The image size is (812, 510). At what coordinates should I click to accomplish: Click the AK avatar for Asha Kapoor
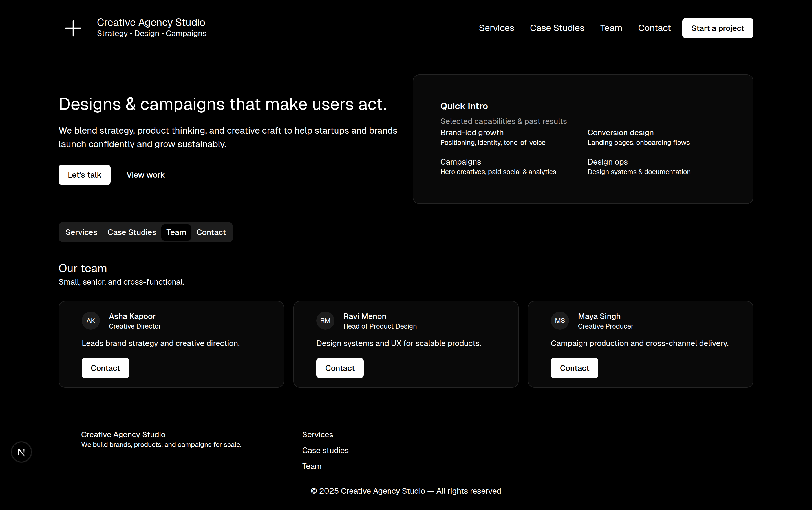pyautogui.click(x=91, y=321)
